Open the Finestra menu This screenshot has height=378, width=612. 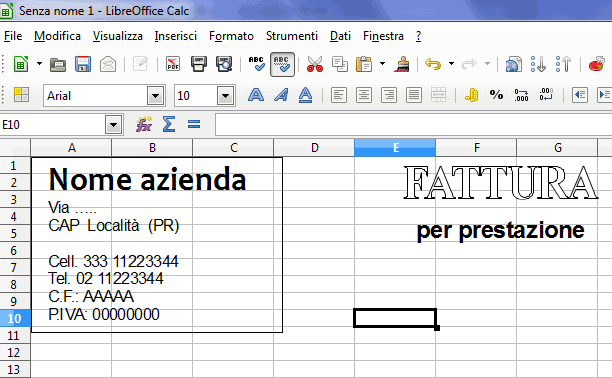[x=383, y=36]
